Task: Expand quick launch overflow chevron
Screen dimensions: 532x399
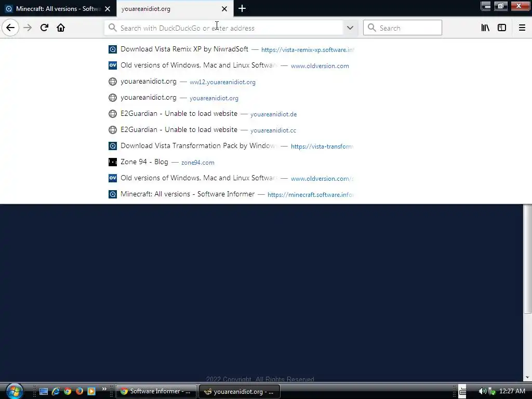Action: tap(104, 389)
